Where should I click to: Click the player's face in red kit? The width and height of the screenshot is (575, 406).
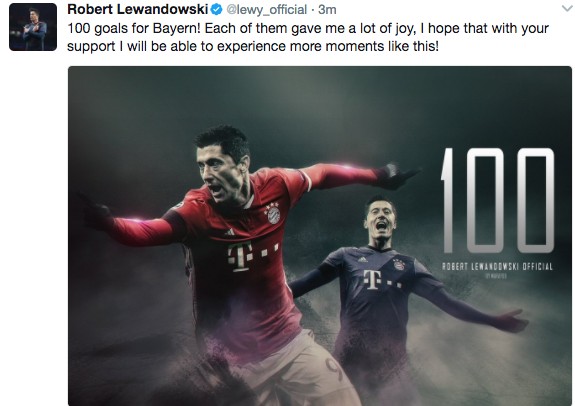point(218,172)
